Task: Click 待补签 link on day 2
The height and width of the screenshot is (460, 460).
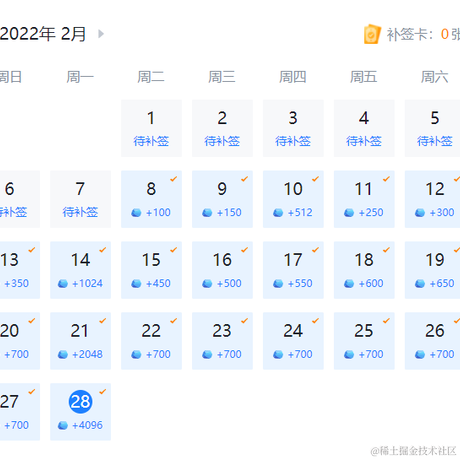Action: click(x=222, y=141)
